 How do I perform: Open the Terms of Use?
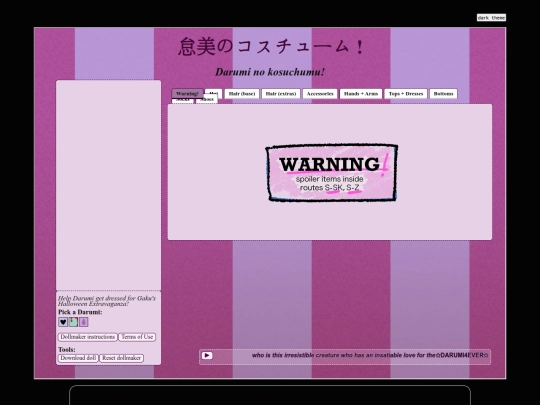point(137,337)
